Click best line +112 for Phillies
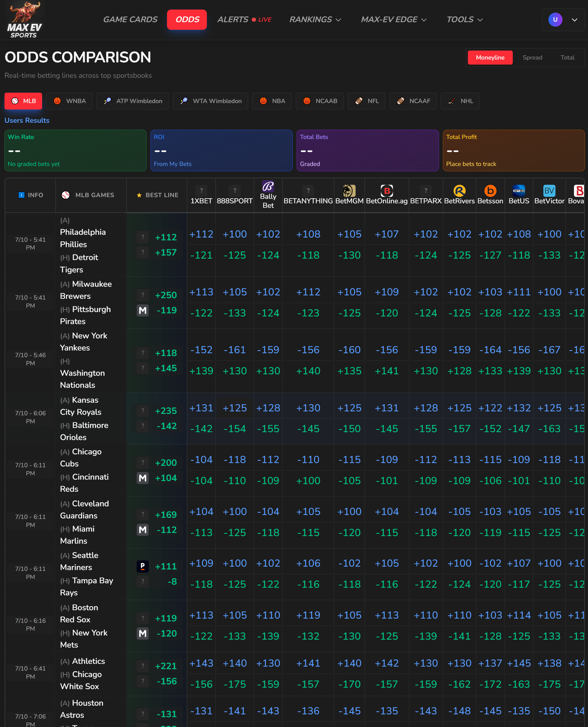This screenshot has height=727, width=588. pyautogui.click(x=166, y=237)
